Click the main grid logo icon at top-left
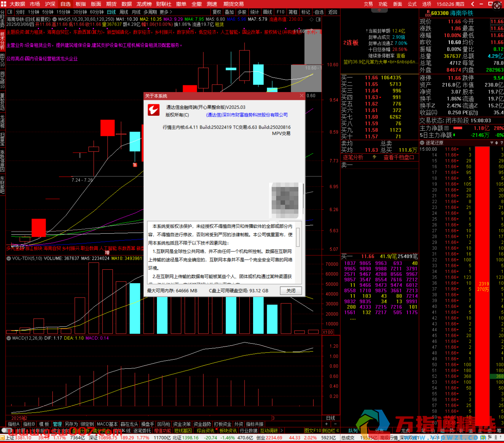Viewport: 504px width, 443px height. pyautogui.click(x=3, y=4)
